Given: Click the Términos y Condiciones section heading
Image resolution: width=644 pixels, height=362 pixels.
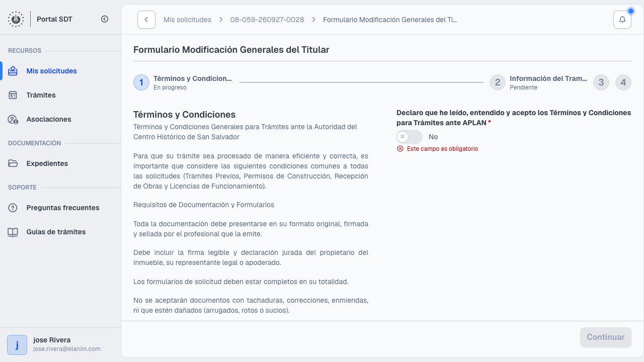Looking at the screenshot, I should pyautogui.click(x=184, y=115).
